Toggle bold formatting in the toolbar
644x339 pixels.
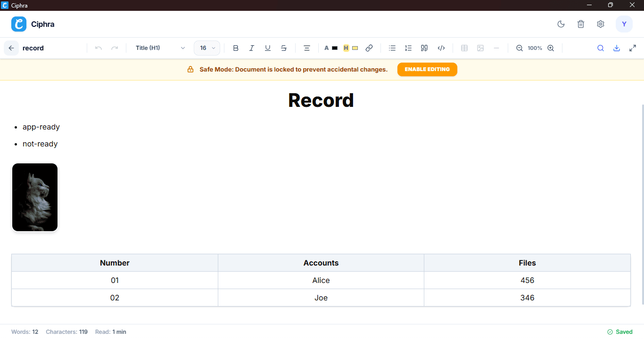tap(236, 48)
